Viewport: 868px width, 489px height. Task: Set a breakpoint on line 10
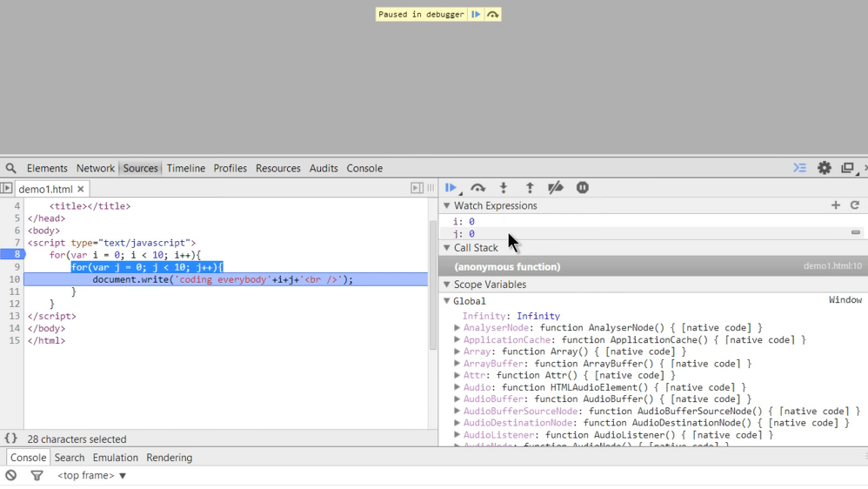pos(15,279)
